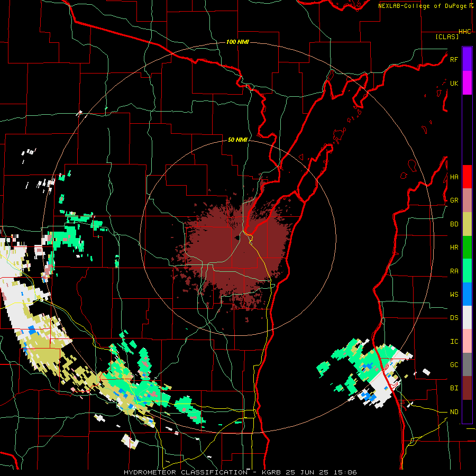The width and height of the screenshot is (476, 476).
Task: Click the GC label in the legend
Action: pyautogui.click(x=454, y=365)
